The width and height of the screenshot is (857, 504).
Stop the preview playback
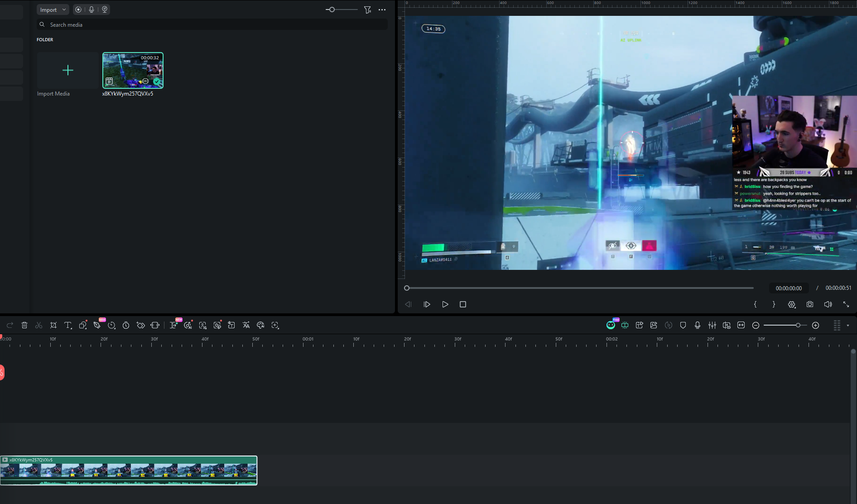pyautogui.click(x=463, y=304)
